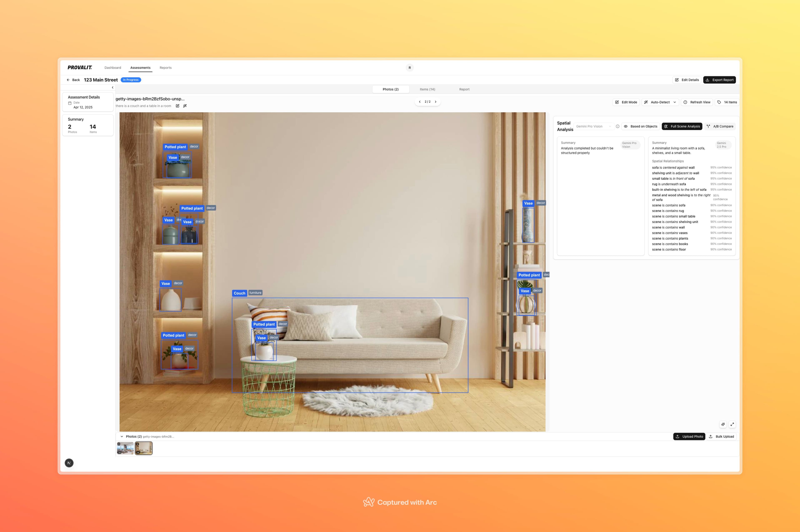This screenshot has width=800, height=532.
Task: Open the Reports navigation item
Action: point(166,67)
